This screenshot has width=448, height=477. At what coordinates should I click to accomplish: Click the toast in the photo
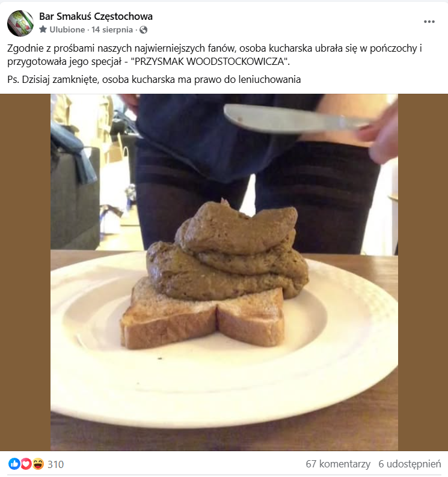203,317
